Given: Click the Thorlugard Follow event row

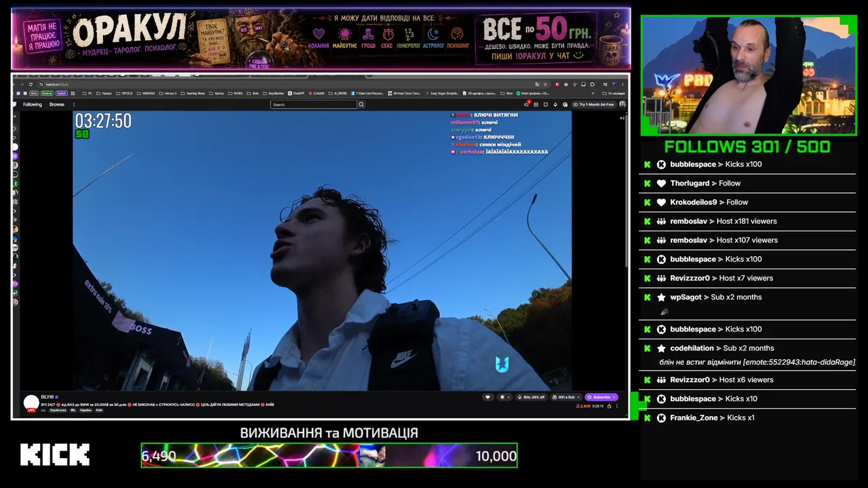Looking at the screenshot, I should (x=747, y=183).
